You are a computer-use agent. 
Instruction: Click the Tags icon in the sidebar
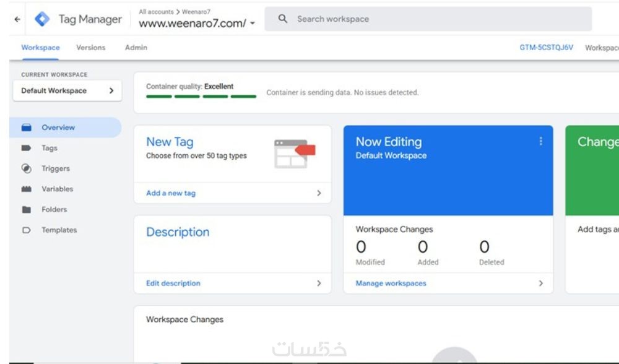(27, 149)
